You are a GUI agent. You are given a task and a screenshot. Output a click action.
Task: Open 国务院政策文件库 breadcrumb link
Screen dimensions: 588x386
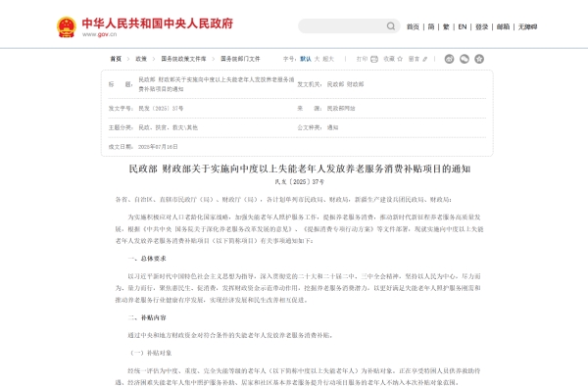[184, 59]
